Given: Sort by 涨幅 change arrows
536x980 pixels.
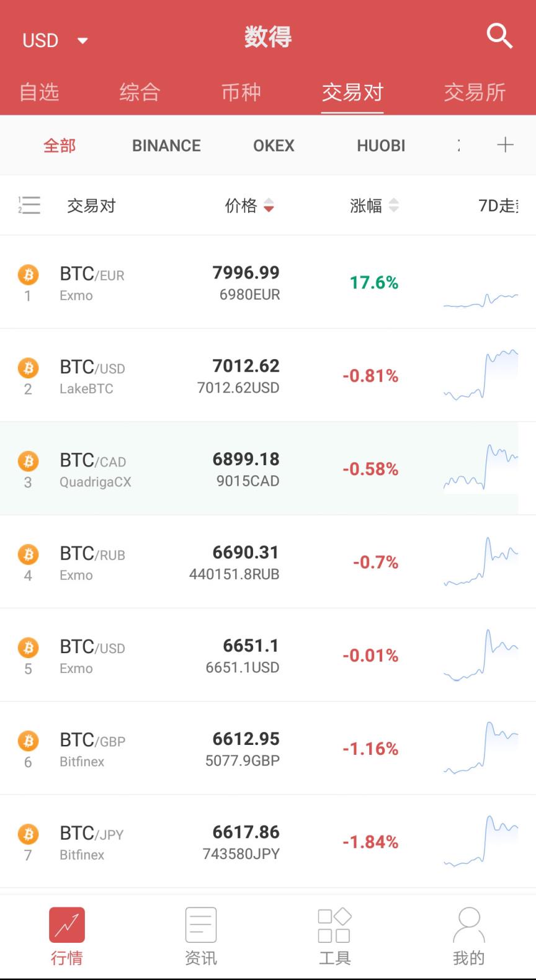Looking at the screenshot, I should (x=393, y=205).
